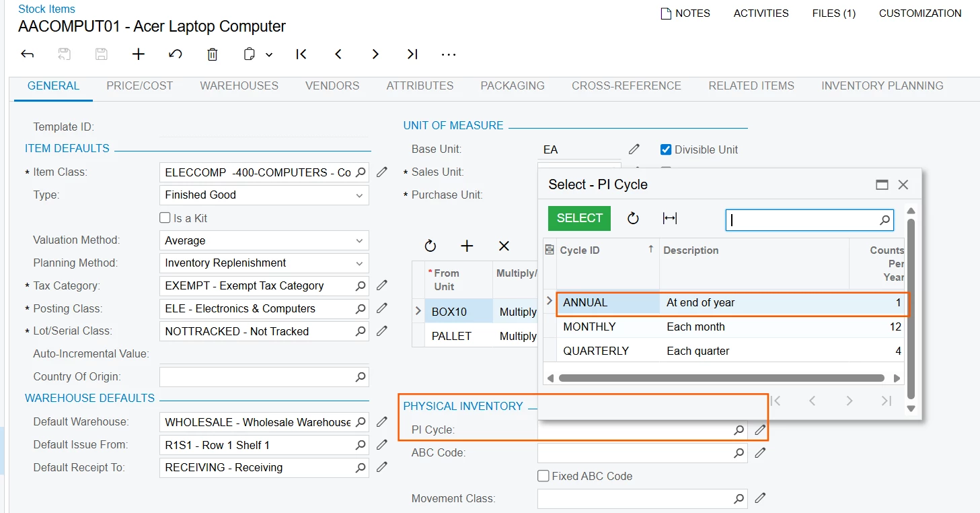Go back using the back arrow icon
The height and width of the screenshot is (513, 980).
(28, 55)
